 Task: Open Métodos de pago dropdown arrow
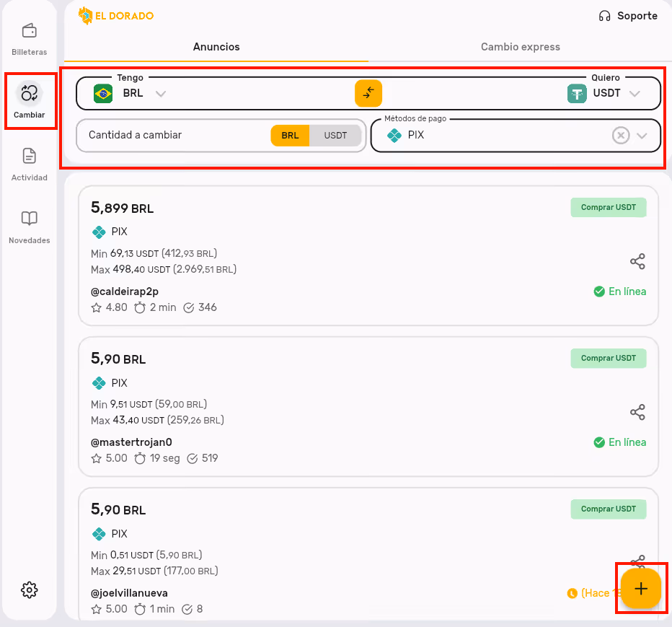[x=642, y=136]
